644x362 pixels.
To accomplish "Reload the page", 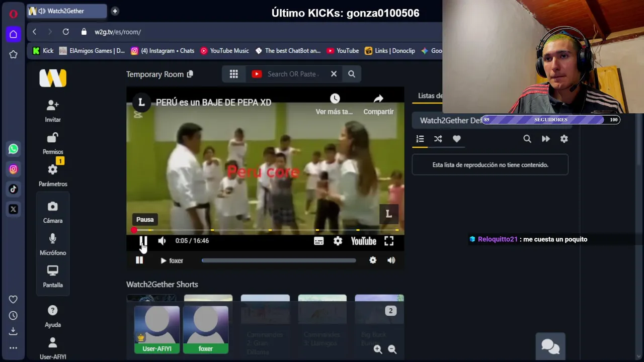I will pyautogui.click(x=65, y=32).
